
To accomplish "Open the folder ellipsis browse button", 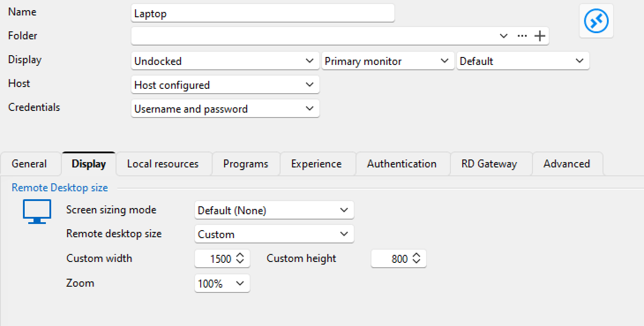I will [522, 36].
